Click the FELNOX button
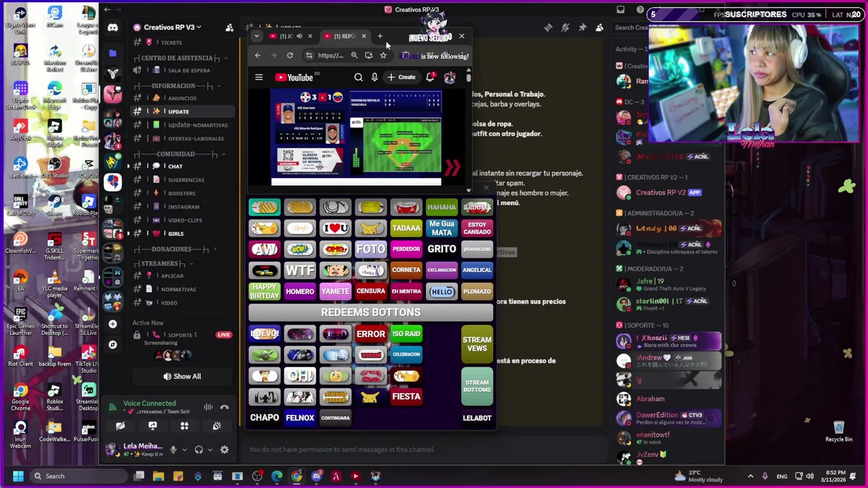 coord(300,418)
